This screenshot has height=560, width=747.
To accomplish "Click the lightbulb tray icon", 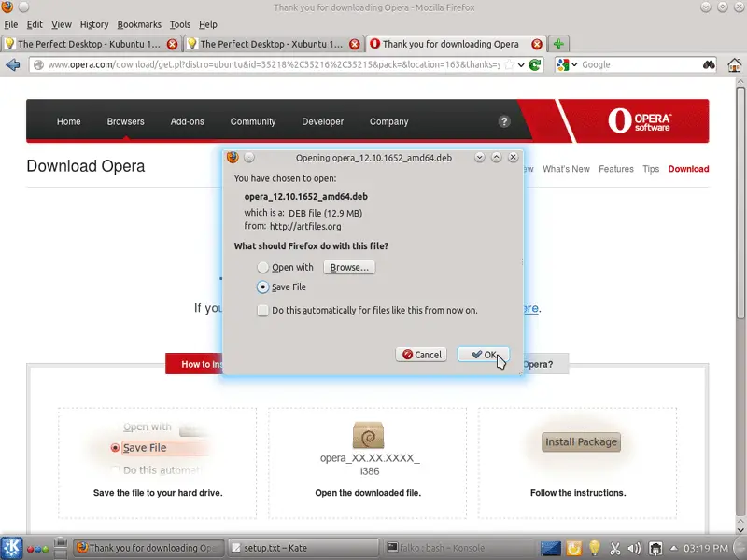I will tap(595, 548).
